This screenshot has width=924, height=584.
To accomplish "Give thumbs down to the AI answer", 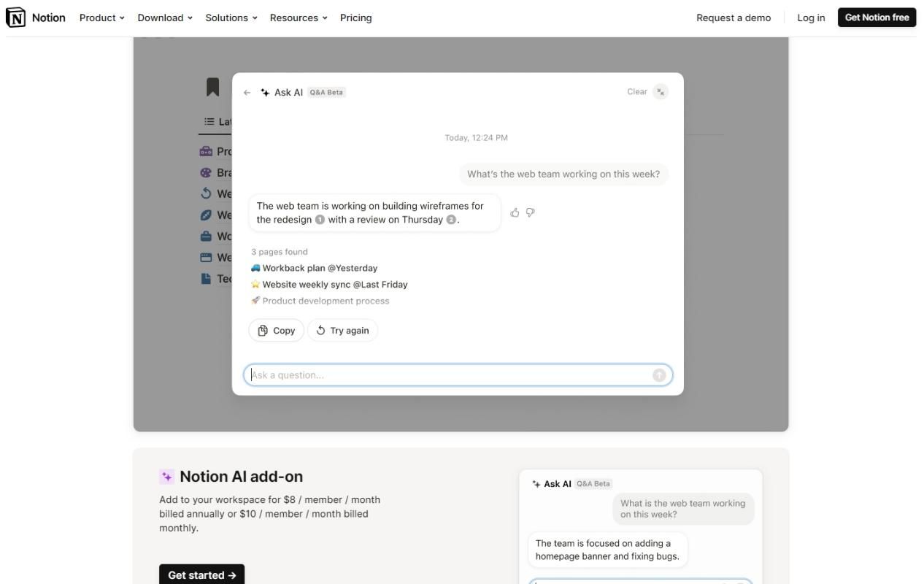I will (x=531, y=212).
